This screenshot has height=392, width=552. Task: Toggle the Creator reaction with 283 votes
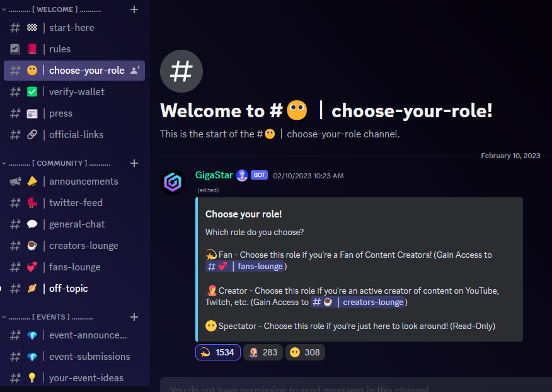(x=263, y=352)
